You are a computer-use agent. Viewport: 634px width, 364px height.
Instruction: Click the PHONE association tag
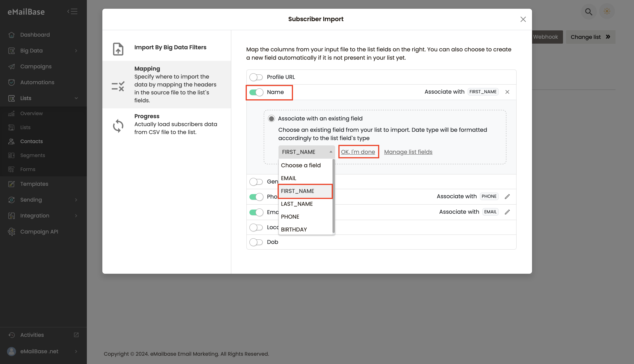click(489, 197)
